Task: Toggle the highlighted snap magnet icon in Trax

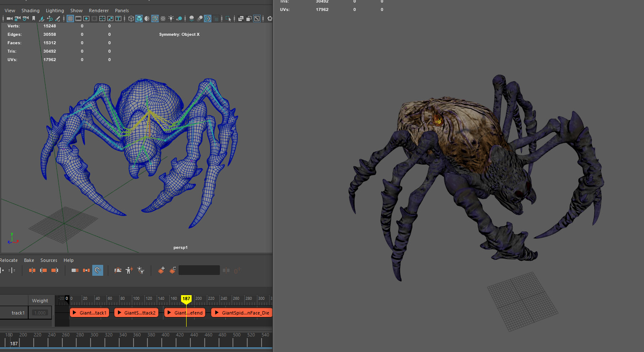Action: pyautogui.click(x=97, y=270)
